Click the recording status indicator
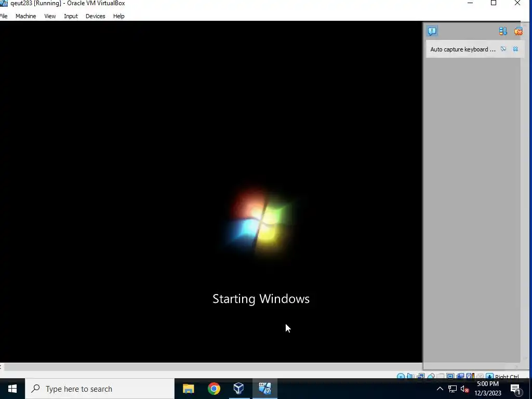This screenshot has height=399, width=532. point(460,376)
